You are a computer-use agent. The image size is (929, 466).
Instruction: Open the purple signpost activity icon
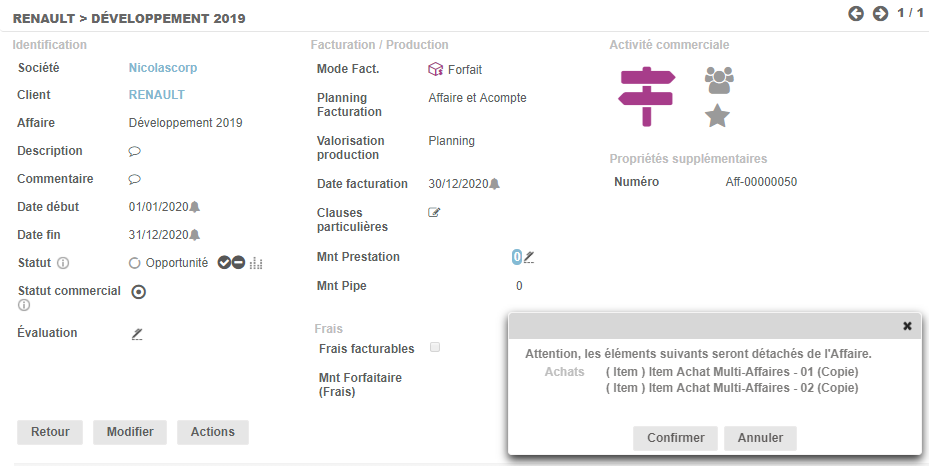(x=647, y=96)
